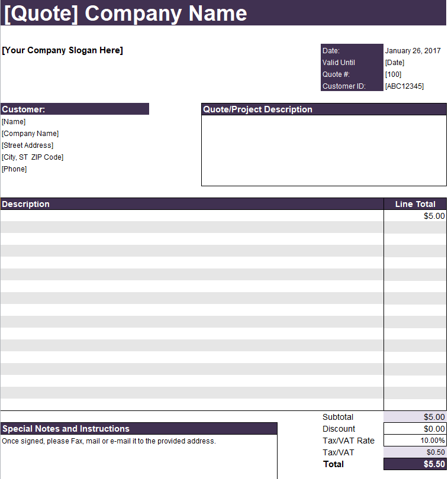
Task: Select the customer [Phone] field
Action: coord(14,169)
